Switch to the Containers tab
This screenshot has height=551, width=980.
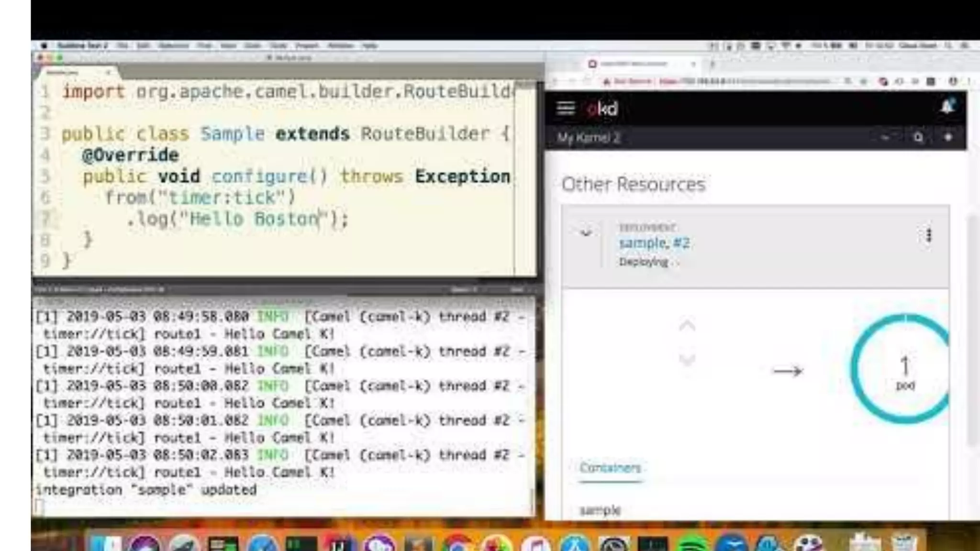point(610,468)
